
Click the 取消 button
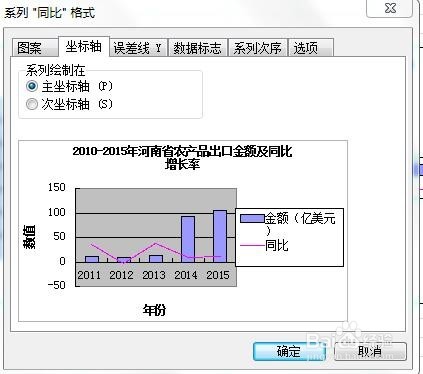pyautogui.click(x=370, y=351)
